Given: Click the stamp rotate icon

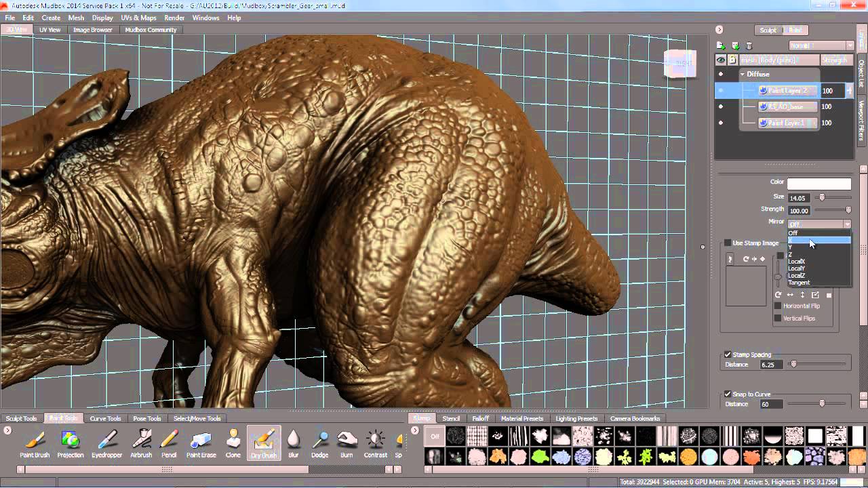Looking at the screenshot, I should click(745, 259).
